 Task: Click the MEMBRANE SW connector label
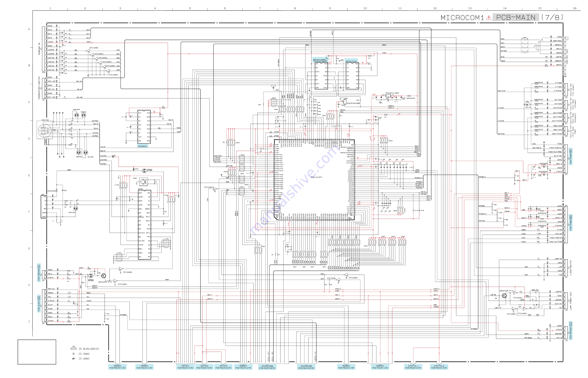39,49
